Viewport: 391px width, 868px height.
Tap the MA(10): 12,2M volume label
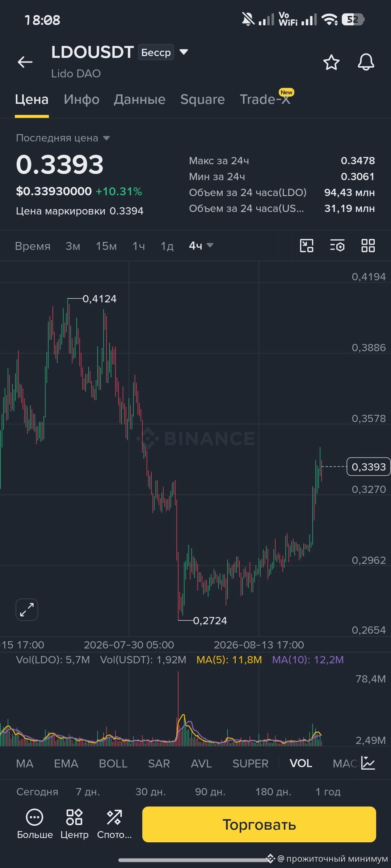[308, 660]
